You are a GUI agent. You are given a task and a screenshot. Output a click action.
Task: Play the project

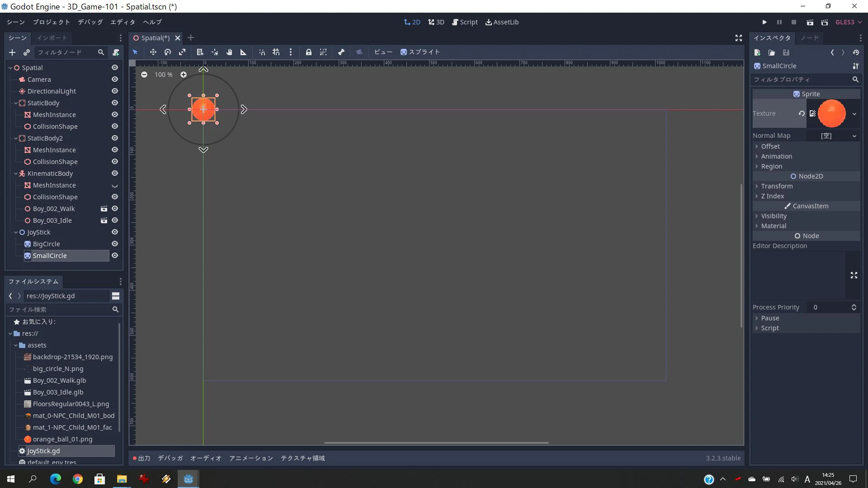coord(764,22)
